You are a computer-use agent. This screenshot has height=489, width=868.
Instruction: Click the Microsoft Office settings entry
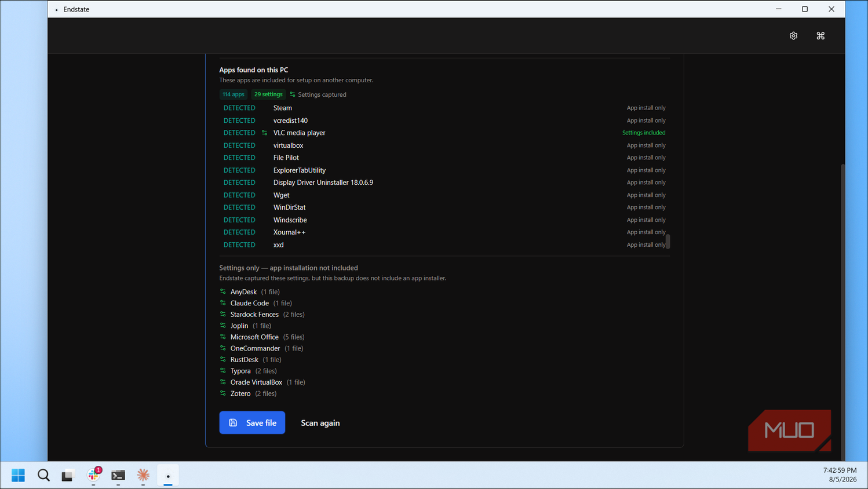262,337
